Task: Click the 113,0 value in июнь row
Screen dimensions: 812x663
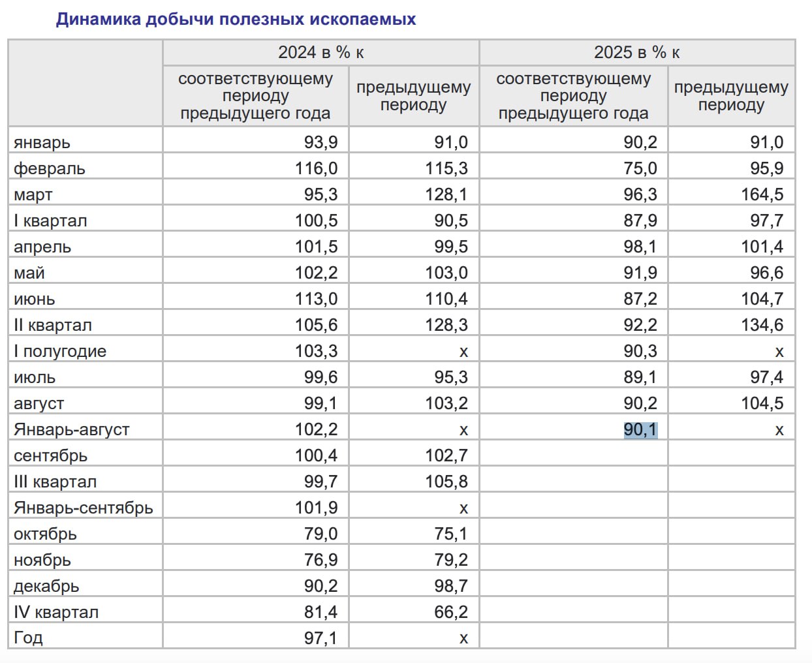Action: click(x=316, y=299)
